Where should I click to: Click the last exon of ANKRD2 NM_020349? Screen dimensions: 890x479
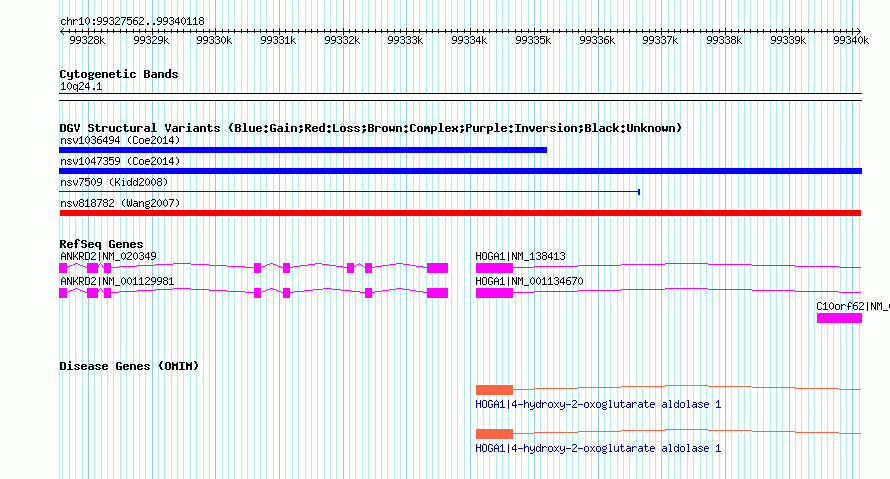pos(438,268)
